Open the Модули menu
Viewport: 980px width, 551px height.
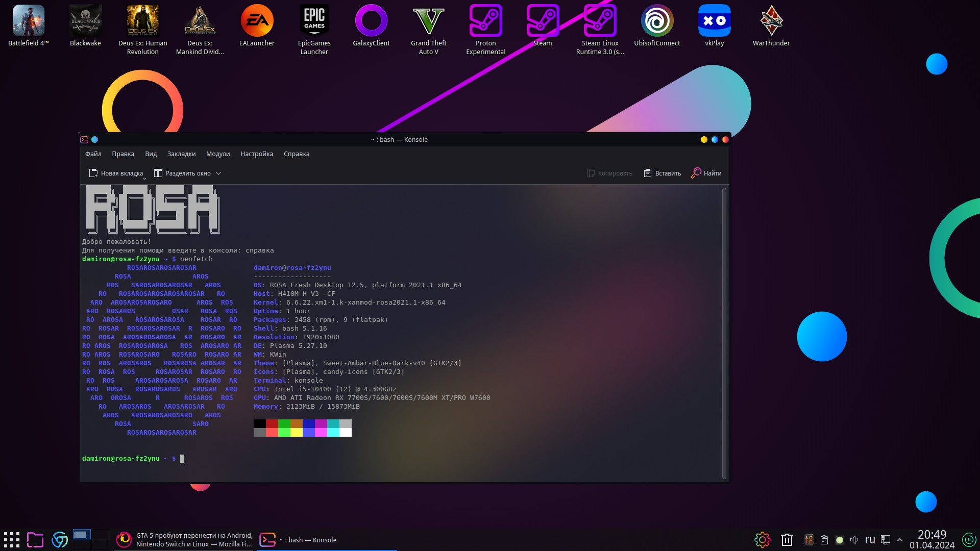pyautogui.click(x=218, y=154)
